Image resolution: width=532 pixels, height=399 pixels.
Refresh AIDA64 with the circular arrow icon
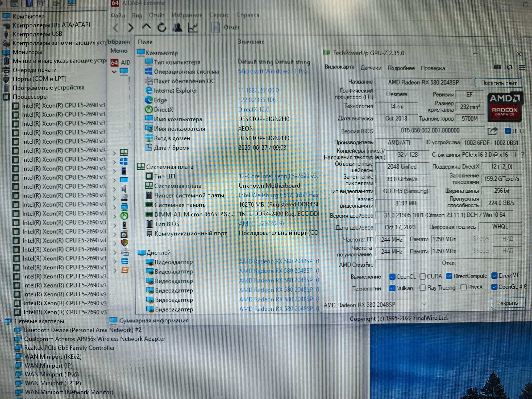click(162, 27)
